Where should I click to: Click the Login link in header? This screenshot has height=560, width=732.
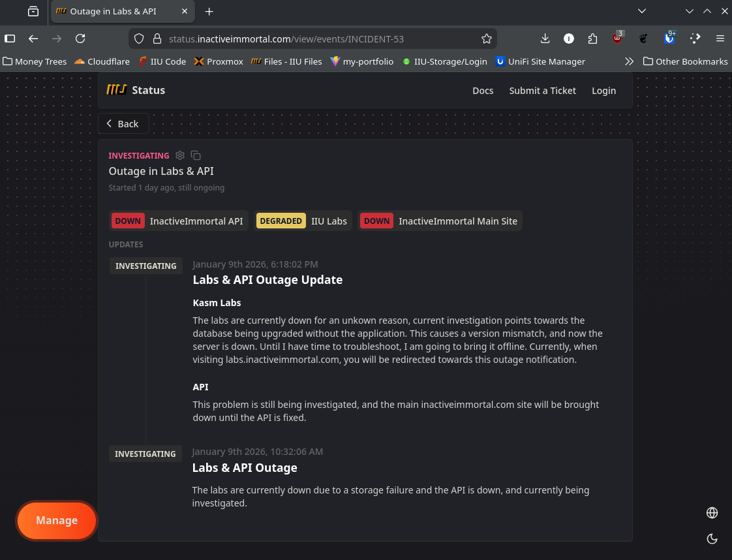pos(603,91)
